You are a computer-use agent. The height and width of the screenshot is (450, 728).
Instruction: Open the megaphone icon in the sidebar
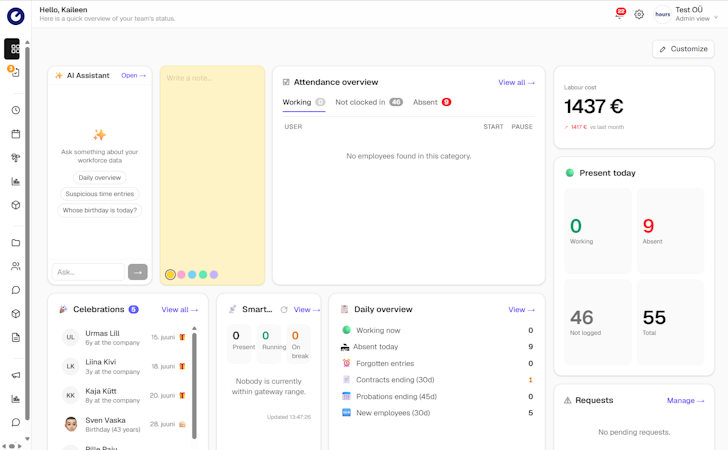point(16,375)
